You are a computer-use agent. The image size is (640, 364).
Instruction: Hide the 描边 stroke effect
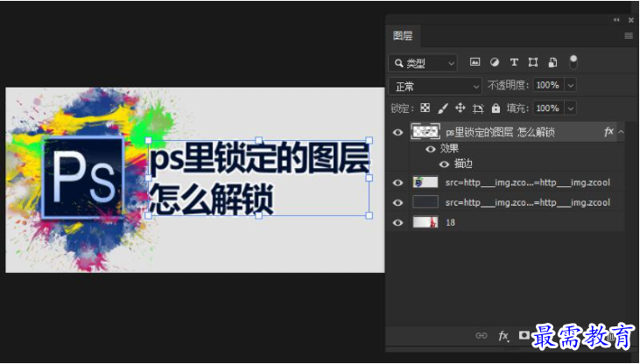[x=444, y=164]
